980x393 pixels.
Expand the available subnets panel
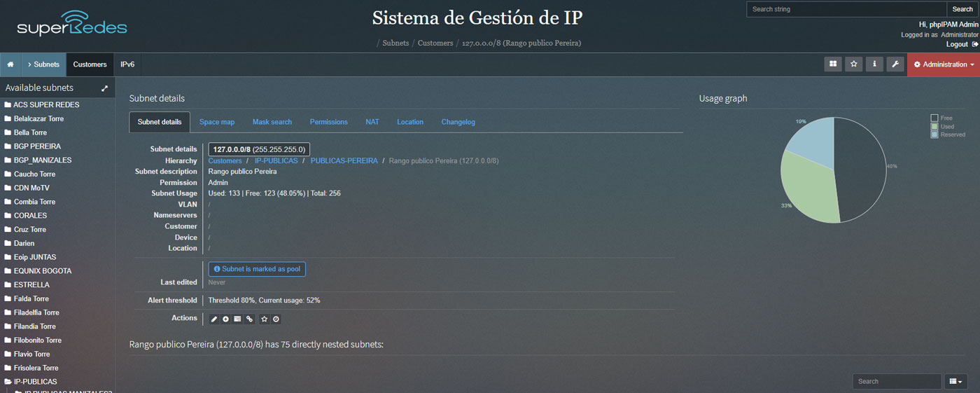(104, 88)
